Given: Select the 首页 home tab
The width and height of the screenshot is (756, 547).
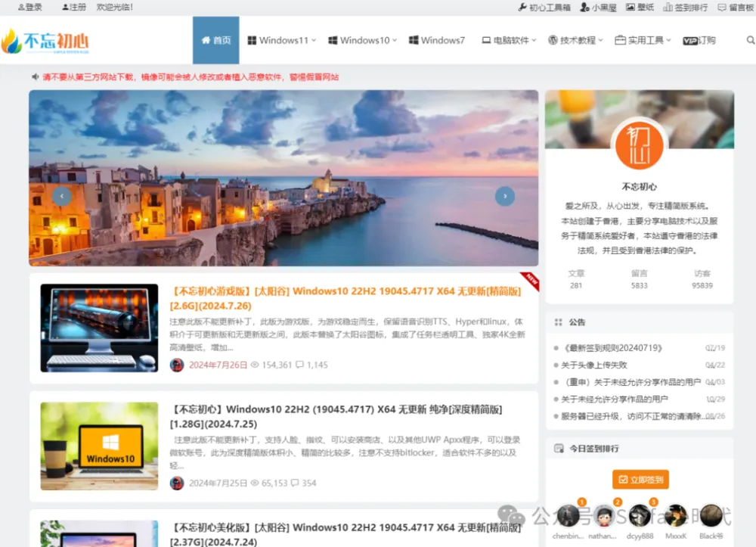Looking at the screenshot, I should (215, 40).
